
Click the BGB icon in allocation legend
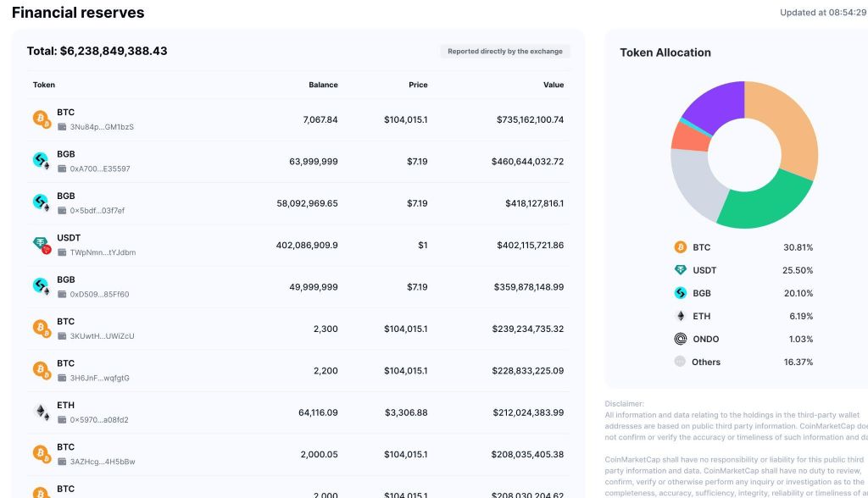(x=681, y=293)
